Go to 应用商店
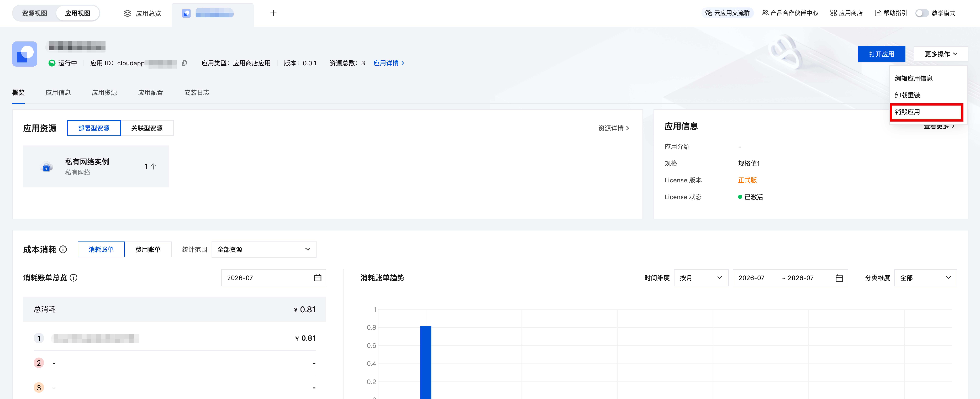Viewport: 980px width, 399px height. 846,13
